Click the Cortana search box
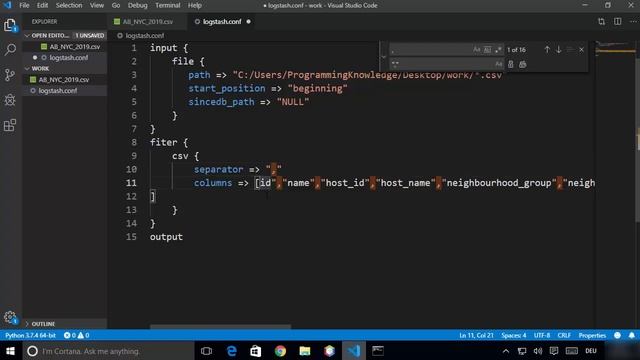This screenshot has height=360, width=640. coord(107,351)
